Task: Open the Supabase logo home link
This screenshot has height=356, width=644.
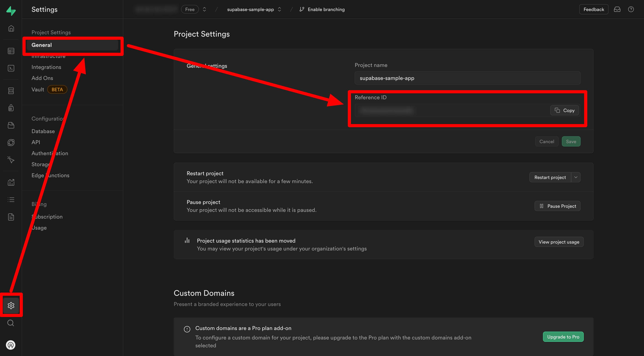Action: tap(11, 11)
